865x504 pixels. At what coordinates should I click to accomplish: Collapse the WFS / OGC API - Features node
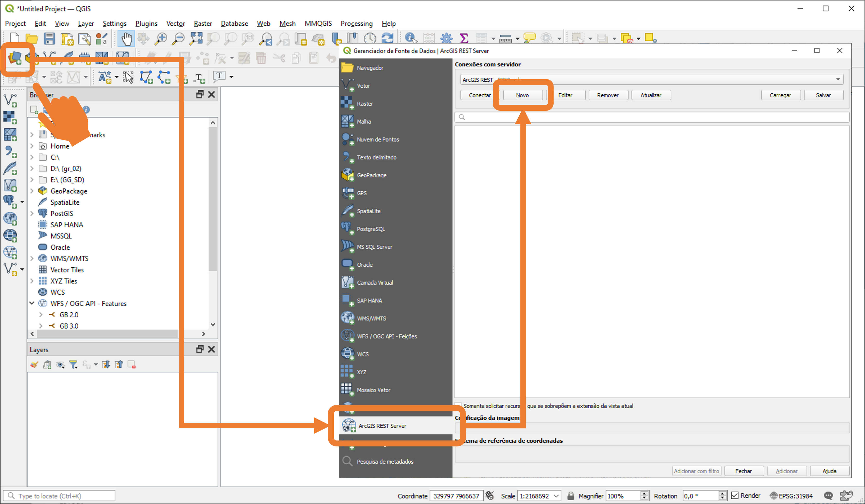coord(32,304)
